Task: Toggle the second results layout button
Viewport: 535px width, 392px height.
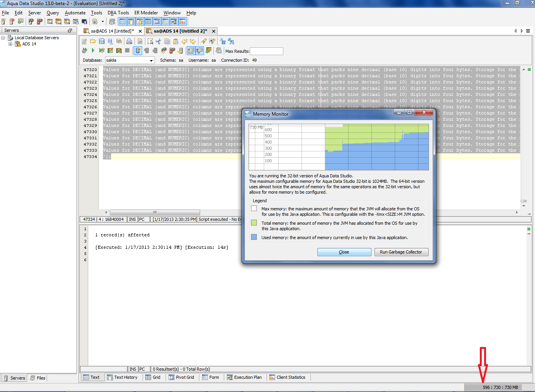Action: coord(199,50)
